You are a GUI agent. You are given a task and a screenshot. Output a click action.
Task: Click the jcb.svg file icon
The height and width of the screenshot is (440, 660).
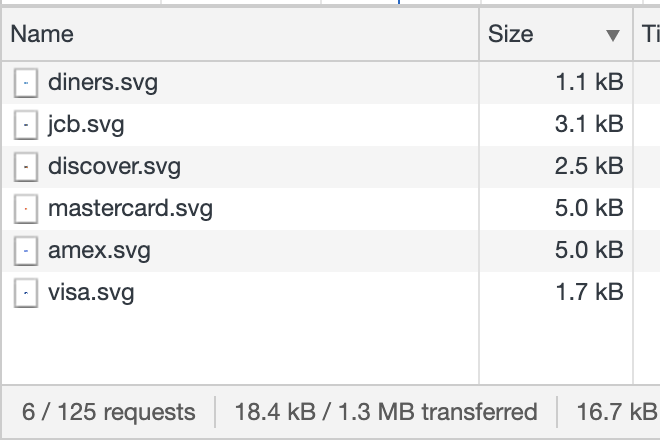[x=25, y=125]
